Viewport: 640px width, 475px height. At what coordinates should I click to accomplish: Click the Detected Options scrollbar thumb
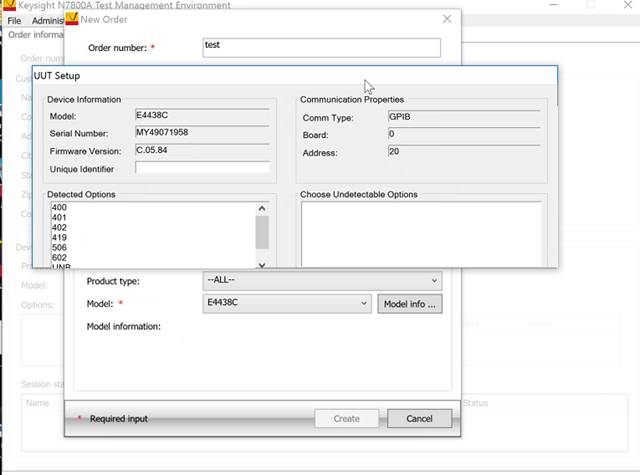[262, 231]
